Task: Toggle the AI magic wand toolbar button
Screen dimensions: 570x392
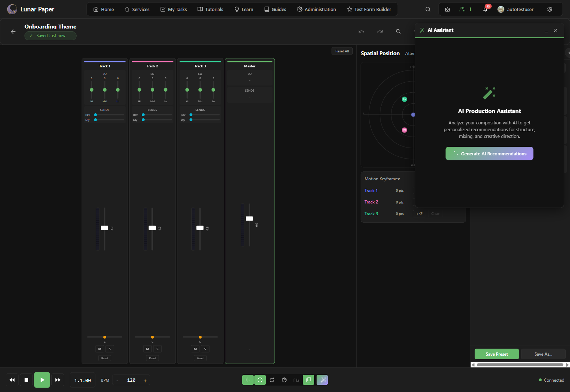Action: point(322,380)
